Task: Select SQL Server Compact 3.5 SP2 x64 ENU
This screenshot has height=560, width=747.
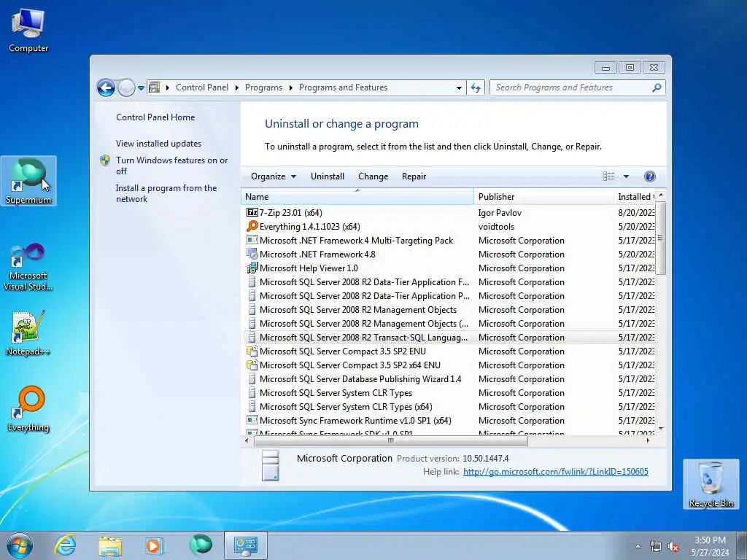Action: 449,365
